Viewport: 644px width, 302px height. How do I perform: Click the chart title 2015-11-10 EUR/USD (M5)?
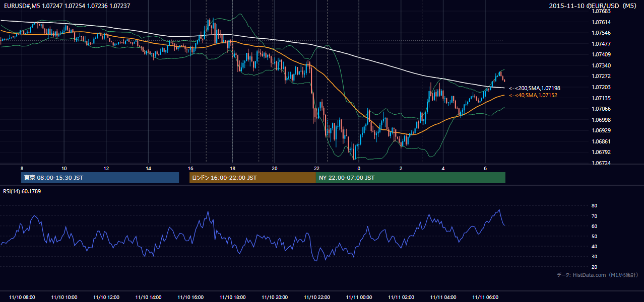click(x=593, y=6)
